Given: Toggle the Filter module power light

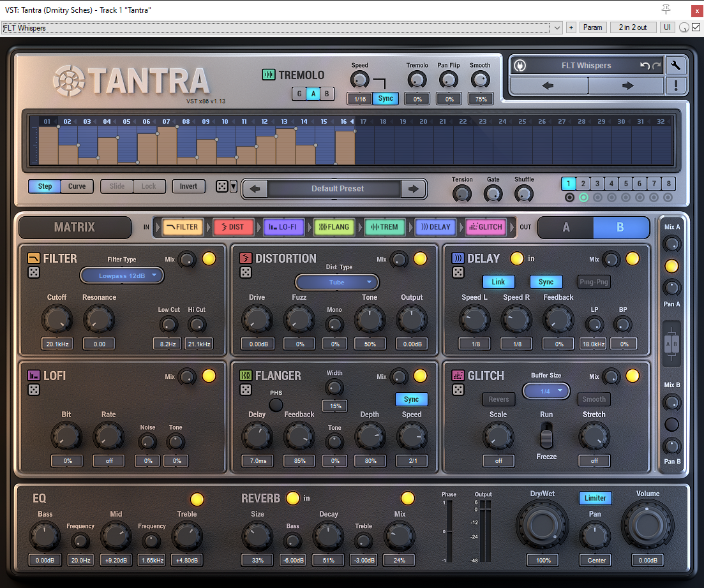Looking at the screenshot, I should pyautogui.click(x=209, y=258).
